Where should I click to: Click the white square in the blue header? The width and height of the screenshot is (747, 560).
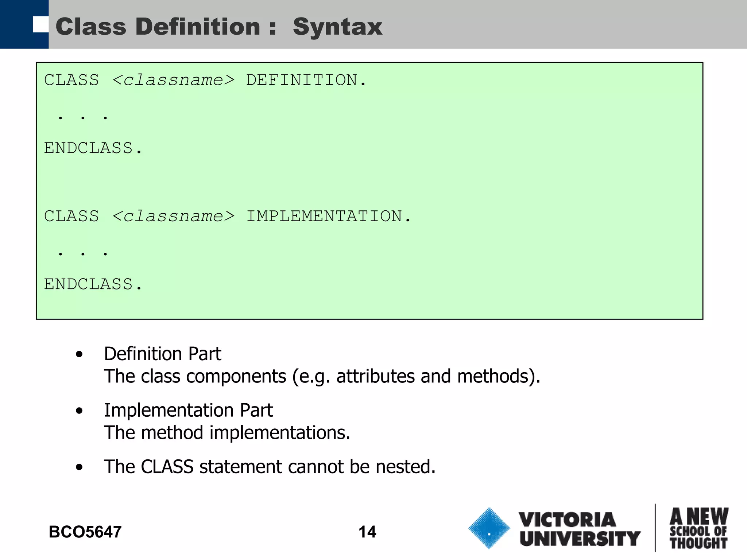click(40, 24)
